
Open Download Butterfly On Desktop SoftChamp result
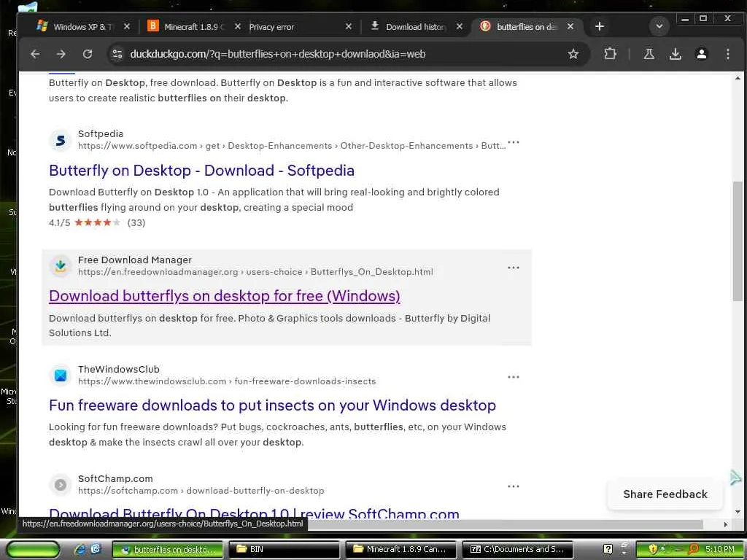point(254,513)
